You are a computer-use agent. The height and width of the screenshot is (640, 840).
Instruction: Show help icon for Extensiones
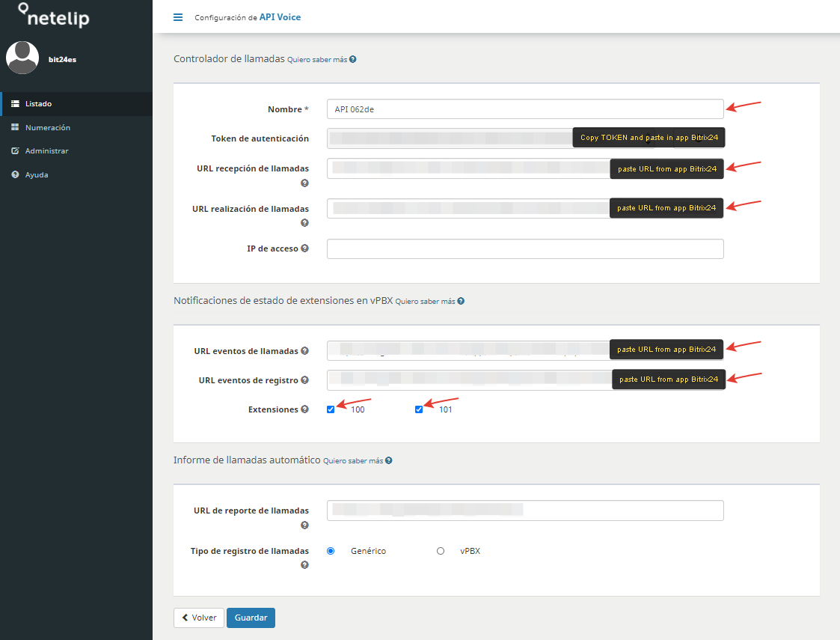click(305, 409)
